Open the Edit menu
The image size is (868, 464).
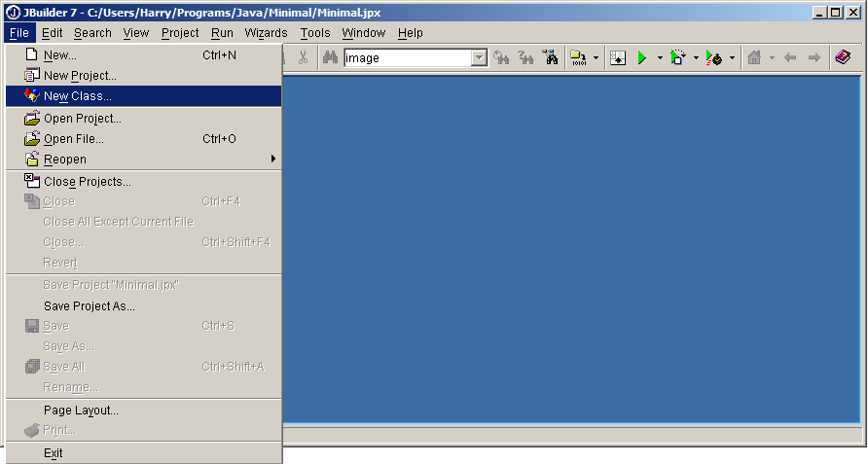(52, 33)
